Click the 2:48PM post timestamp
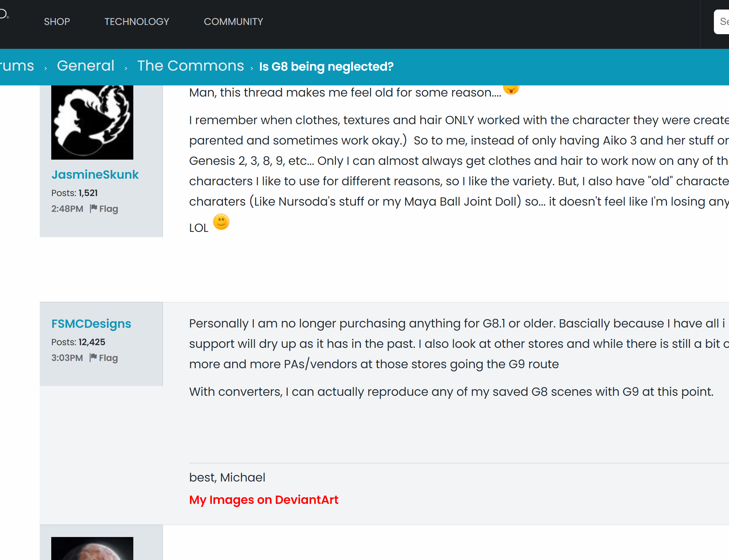729x560 pixels. (x=67, y=209)
